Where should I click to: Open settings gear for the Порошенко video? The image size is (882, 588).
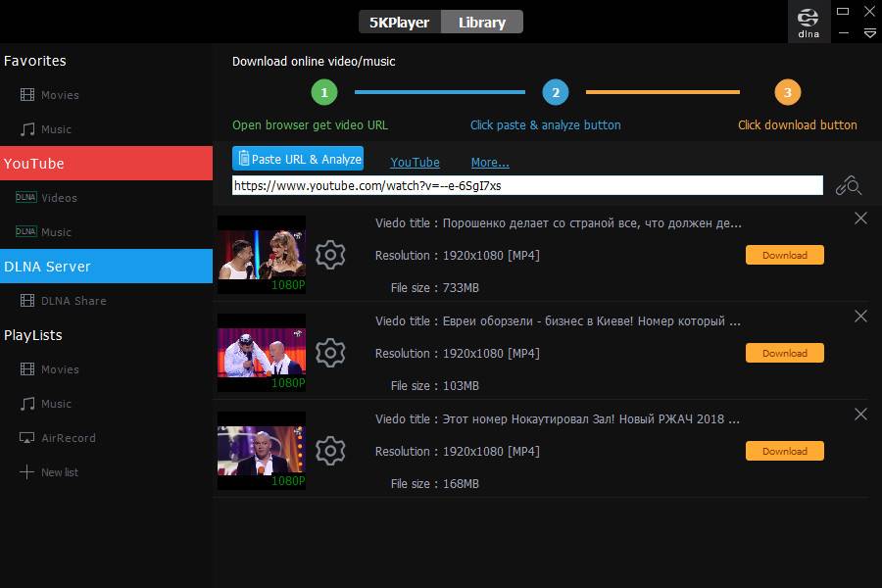pos(330,255)
